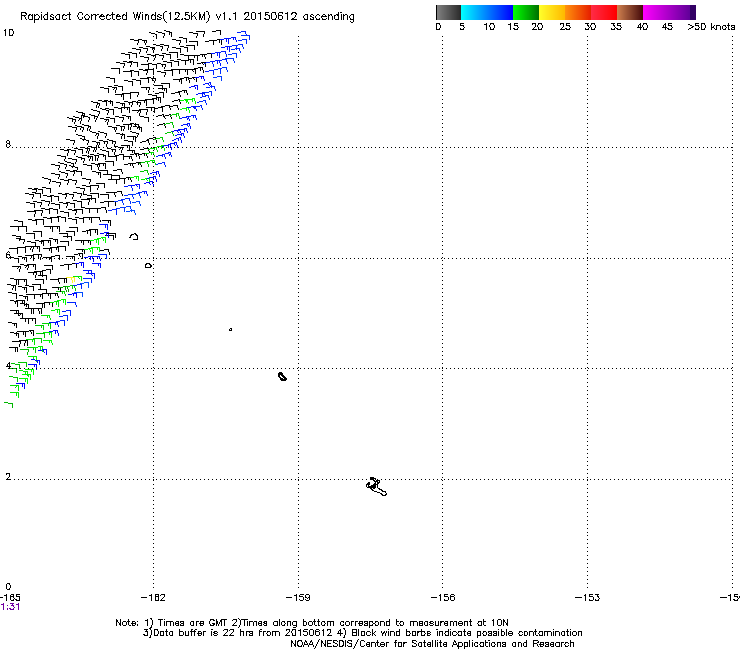This screenshot has width=740, height=650.
Task: Click the '25' legend tick label
Action: point(565,27)
